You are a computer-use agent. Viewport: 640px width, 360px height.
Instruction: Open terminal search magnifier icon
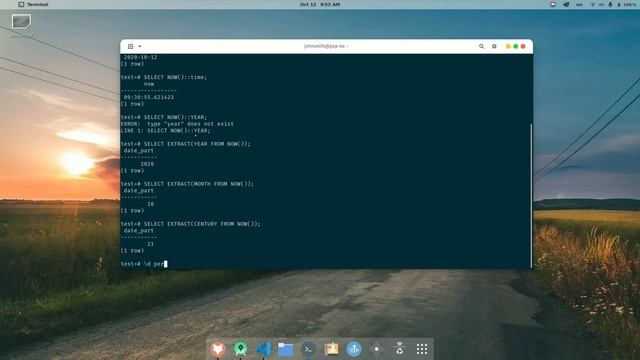click(482, 47)
